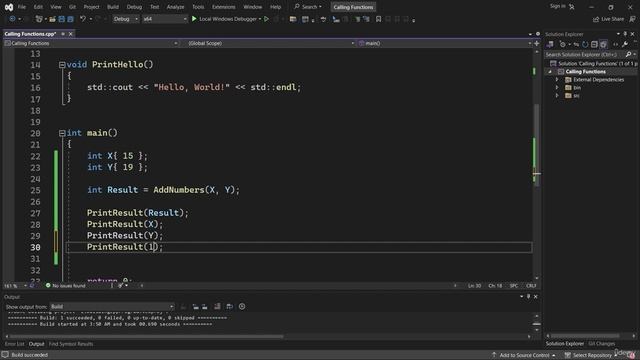The image size is (640, 360).
Task: Expand the src folder node
Action: (557, 96)
